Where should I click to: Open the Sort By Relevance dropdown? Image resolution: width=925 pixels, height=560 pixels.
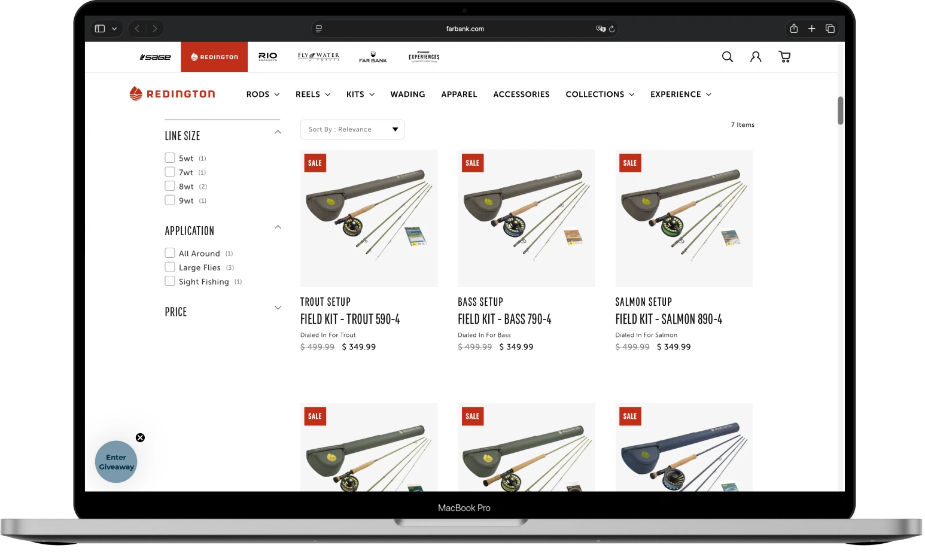pos(352,129)
